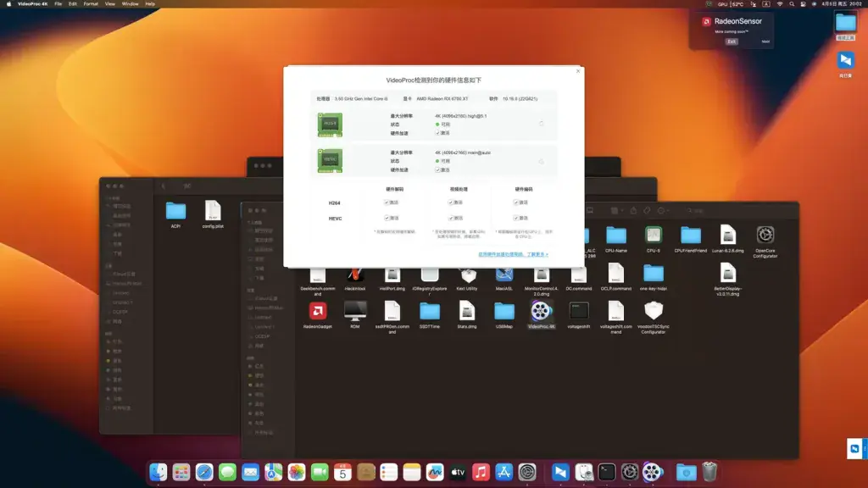
Task: Open Terminal from the Dock
Action: click(607, 472)
